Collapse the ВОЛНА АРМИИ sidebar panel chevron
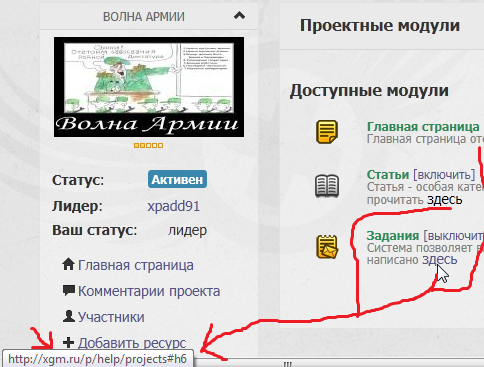 click(239, 15)
